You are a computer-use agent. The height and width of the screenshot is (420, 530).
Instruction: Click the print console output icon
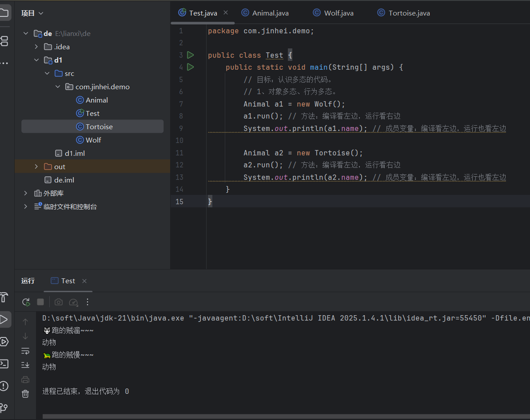[25, 380]
